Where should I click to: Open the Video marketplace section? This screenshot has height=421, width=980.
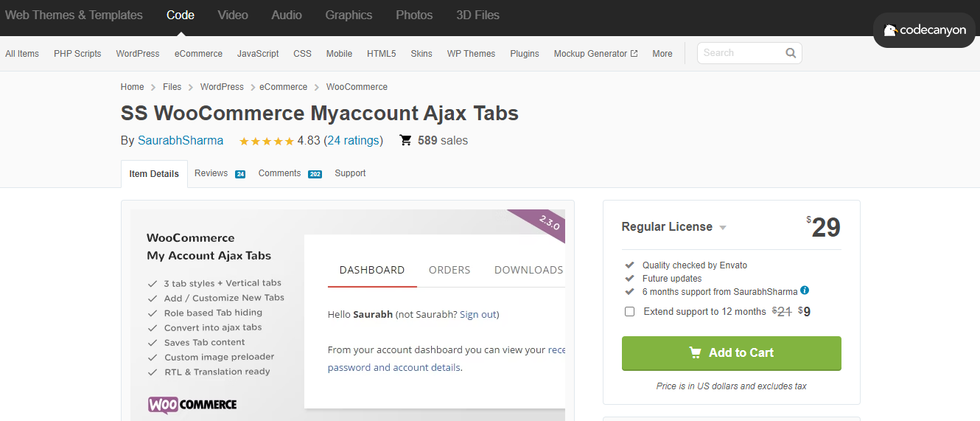click(x=233, y=15)
